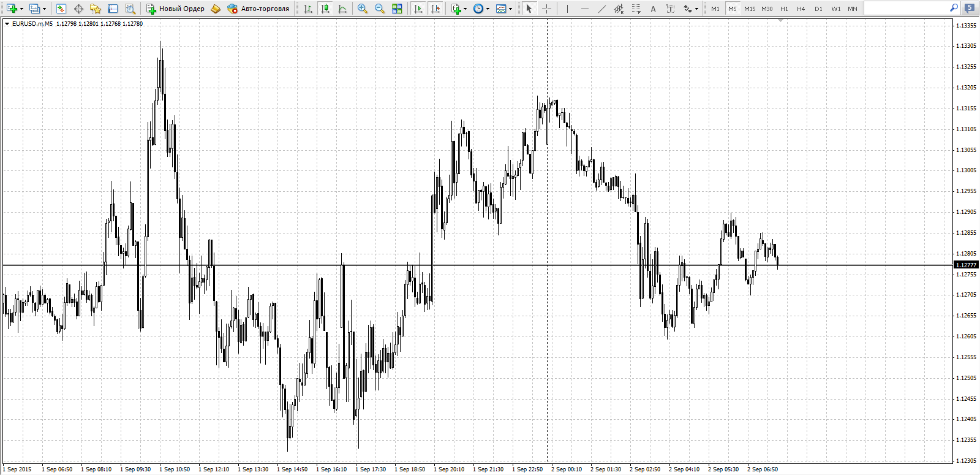Click the EURUSD.m,M5 chart title

[x=32, y=24]
